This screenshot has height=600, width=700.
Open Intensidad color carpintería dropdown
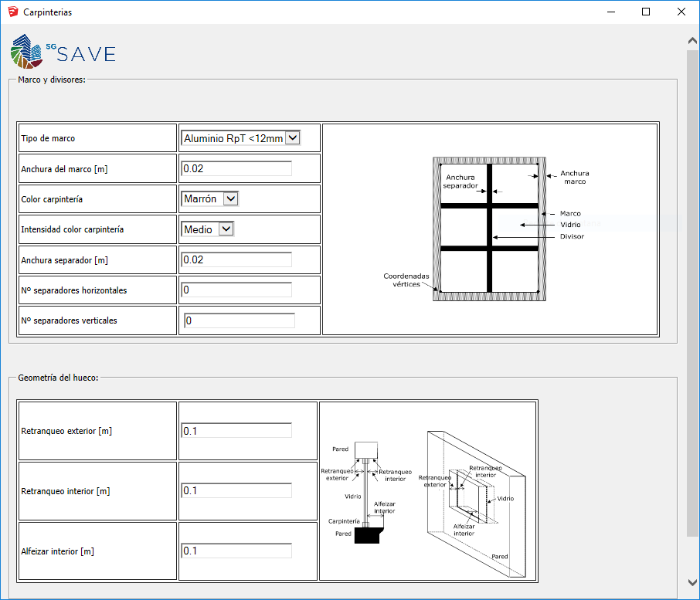click(208, 229)
